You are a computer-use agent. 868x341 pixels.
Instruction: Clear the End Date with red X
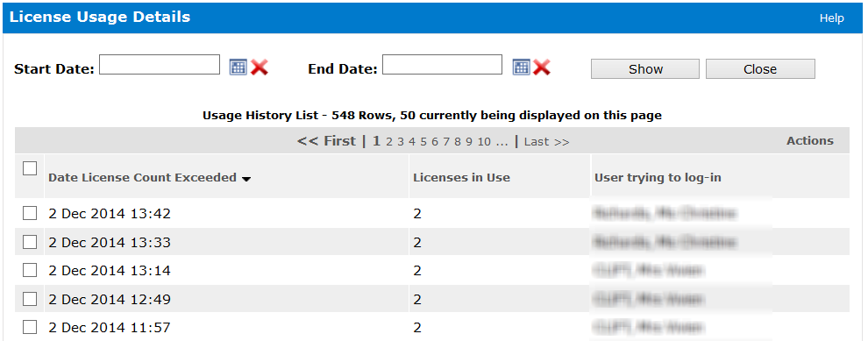click(541, 67)
